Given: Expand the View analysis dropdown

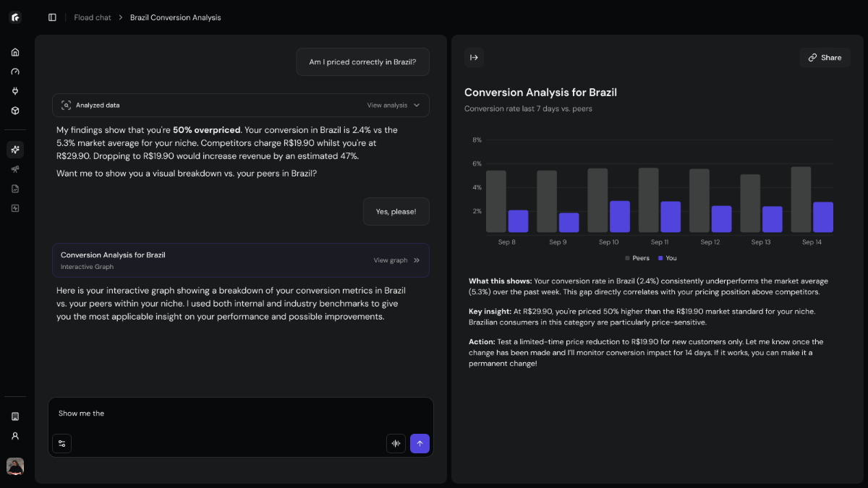Looking at the screenshot, I should pos(393,106).
